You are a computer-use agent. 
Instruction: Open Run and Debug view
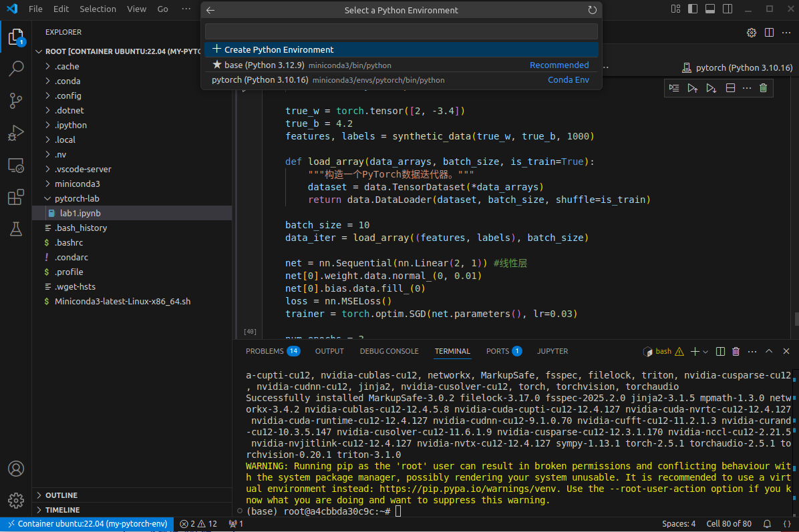pyautogui.click(x=16, y=133)
